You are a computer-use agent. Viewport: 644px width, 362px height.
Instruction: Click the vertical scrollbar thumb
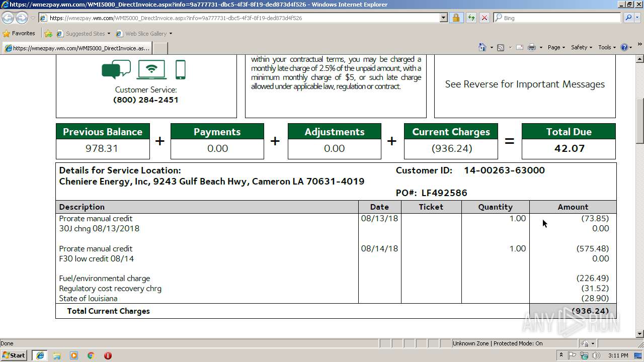[640, 121]
